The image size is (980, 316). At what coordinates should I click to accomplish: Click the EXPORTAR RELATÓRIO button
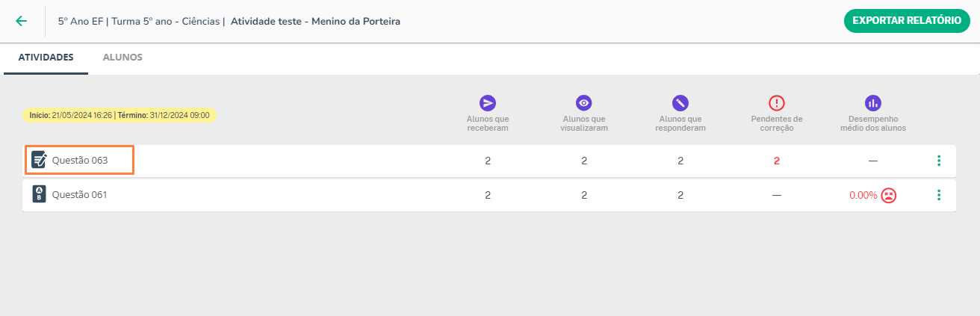[x=907, y=21]
